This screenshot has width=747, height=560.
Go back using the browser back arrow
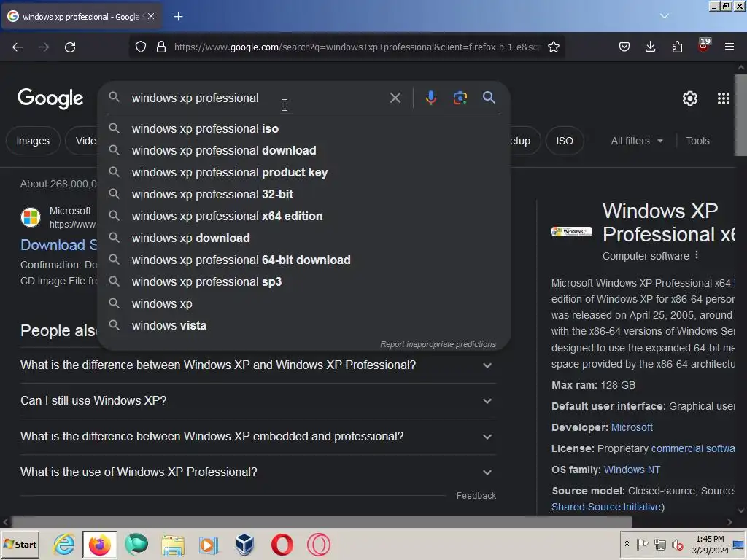click(x=18, y=47)
